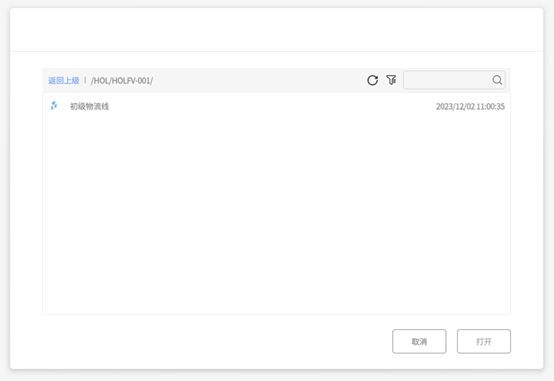Click the blank space left of 取消
Screen dimensions: 554x381
click(217, 341)
